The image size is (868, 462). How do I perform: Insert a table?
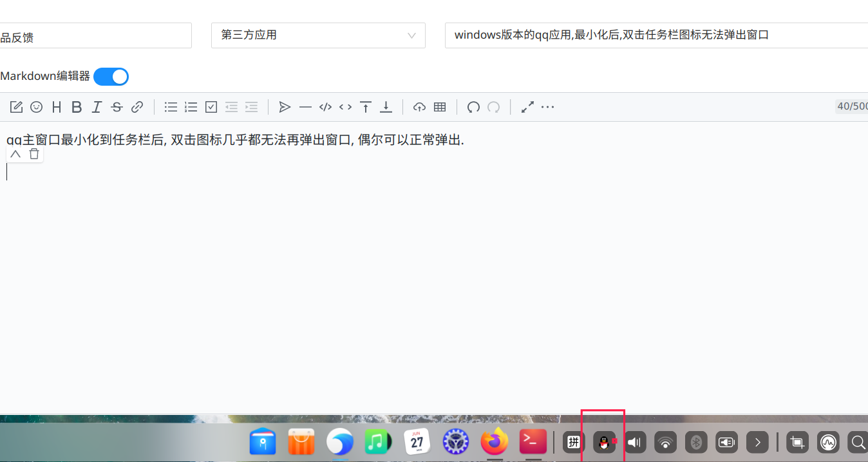[440, 107]
